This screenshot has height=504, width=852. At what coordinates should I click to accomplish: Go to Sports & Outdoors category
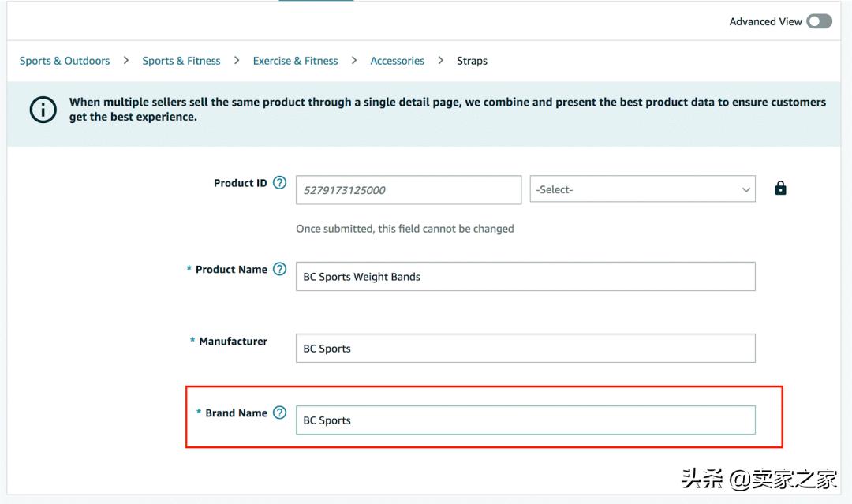click(x=65, y=61)
